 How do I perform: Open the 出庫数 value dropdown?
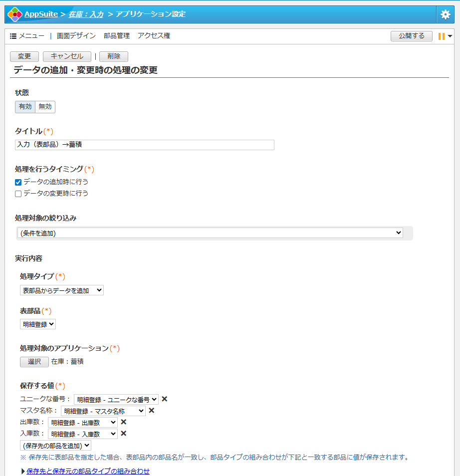(x=83, y=423)
